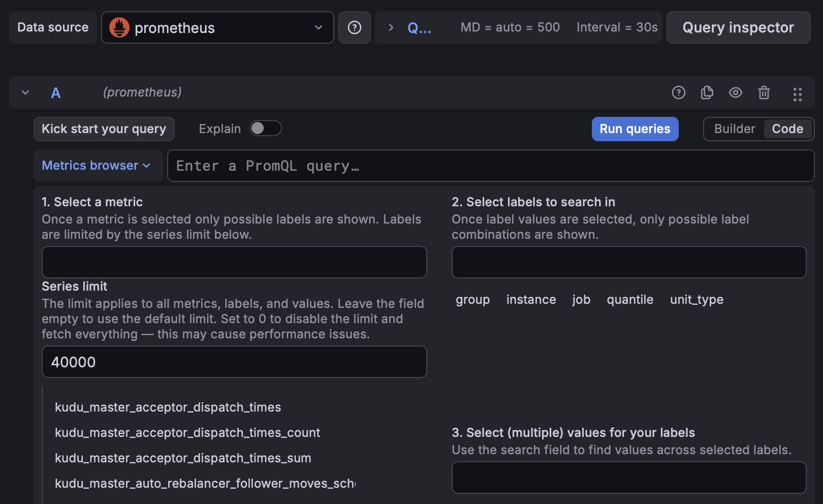Viewport: 823px width, 504px height.
Task: Select the group label
Action: pyautogui.click(x=473, y=300)
